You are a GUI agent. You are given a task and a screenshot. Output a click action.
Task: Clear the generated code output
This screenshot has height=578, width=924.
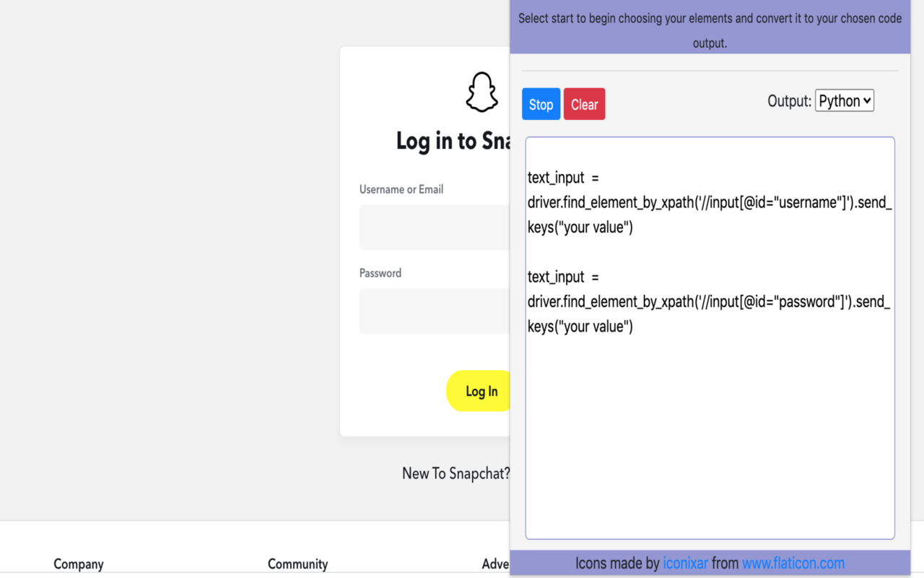click(584, 103)
